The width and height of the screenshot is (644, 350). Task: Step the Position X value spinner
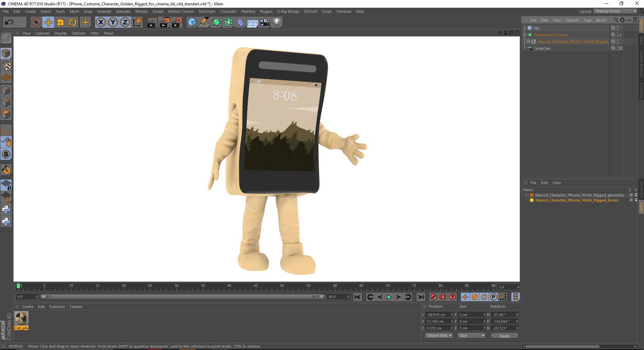click(x=451, y=315)
